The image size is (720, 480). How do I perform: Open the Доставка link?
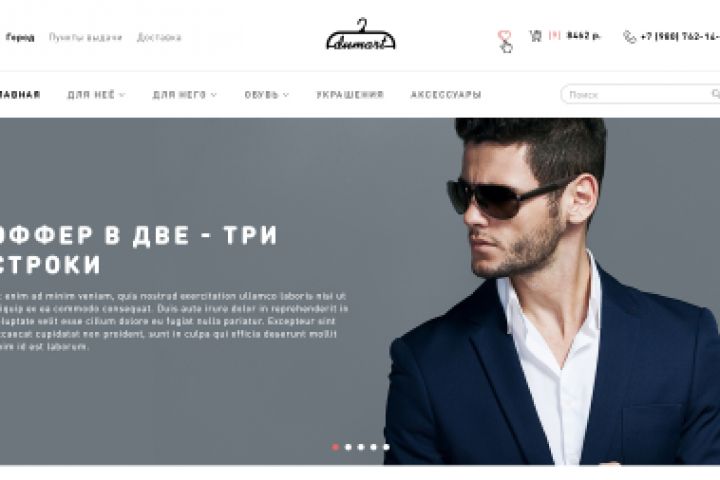point(159,37)
